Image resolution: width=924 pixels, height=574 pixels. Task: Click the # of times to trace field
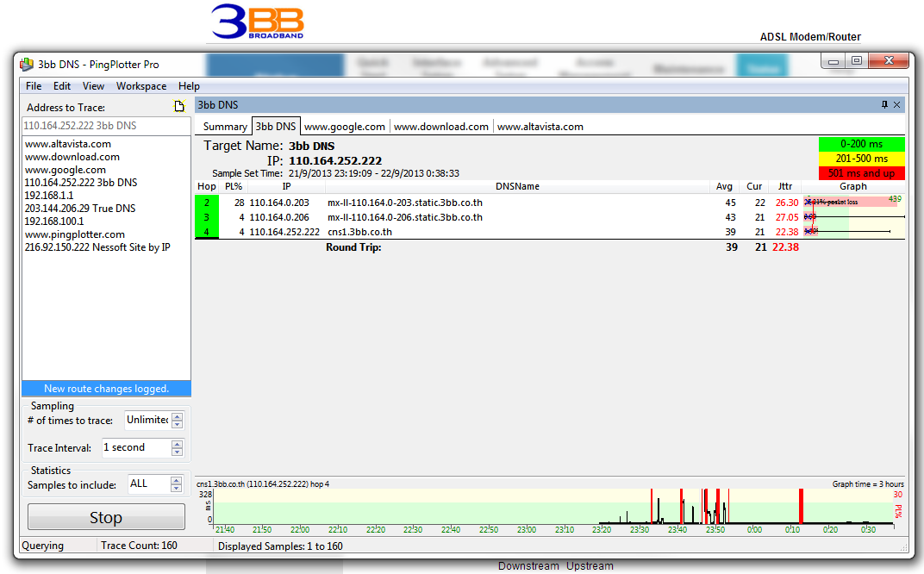(x=147, y=420)
